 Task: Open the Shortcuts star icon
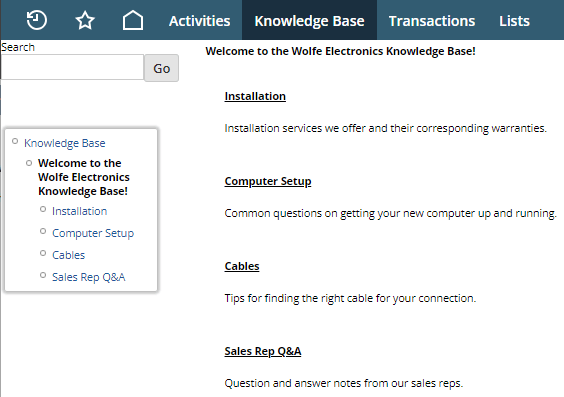[x=85, y=20]
